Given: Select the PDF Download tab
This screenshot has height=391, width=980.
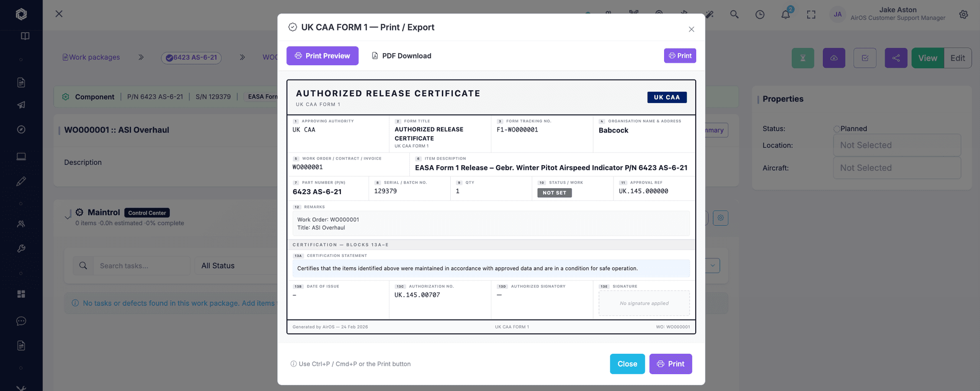Looking at the screenshot, I should point(401,56).
